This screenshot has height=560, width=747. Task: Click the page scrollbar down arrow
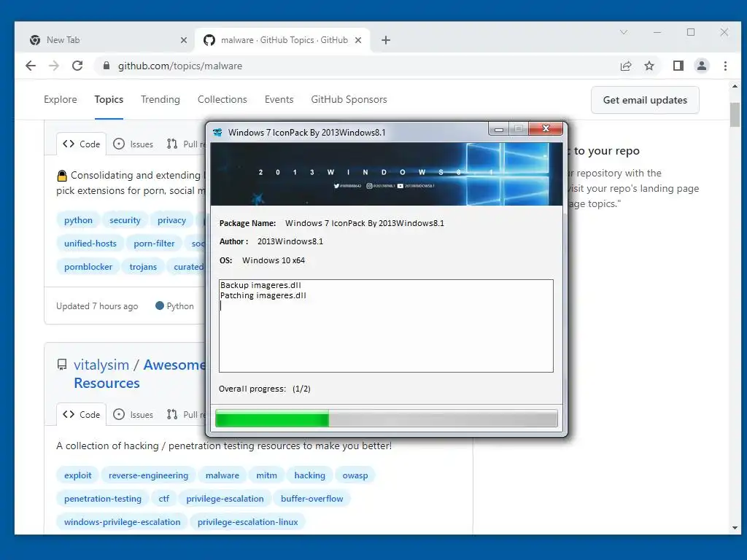pos(735,528)
